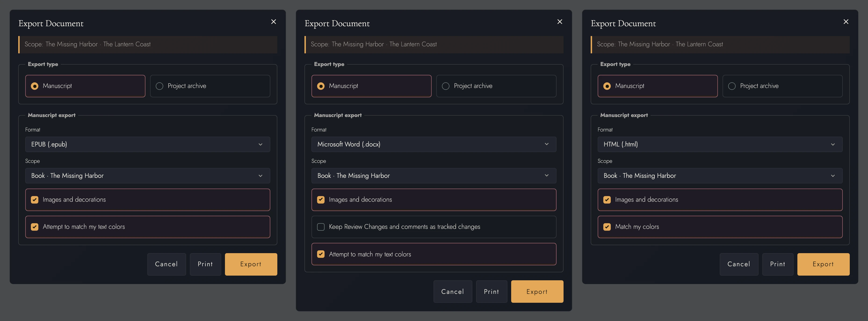Open Scope dropdown in the Word dialog

click(434, 176)
